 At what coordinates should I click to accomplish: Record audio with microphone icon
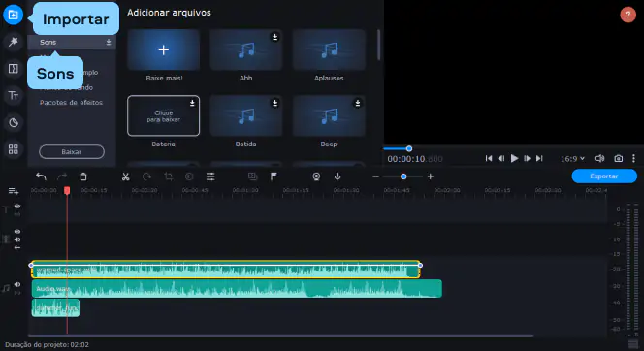[338, 176]
